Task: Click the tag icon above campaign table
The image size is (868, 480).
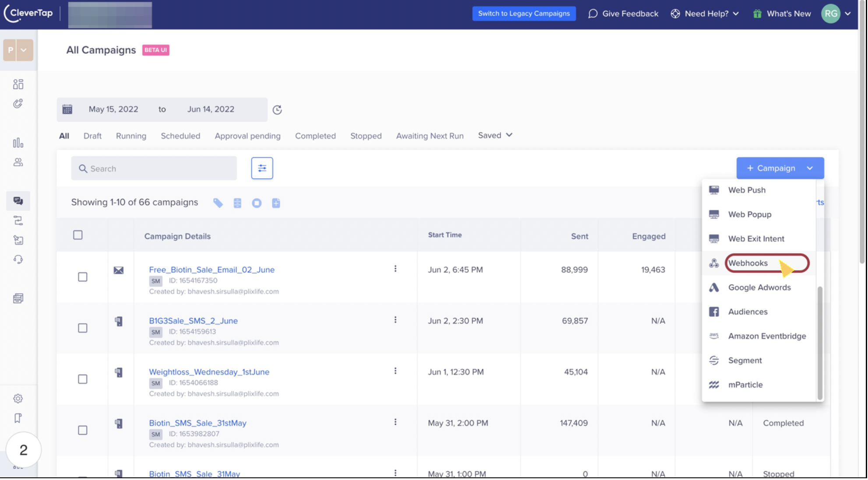Action: pos(218,203)
